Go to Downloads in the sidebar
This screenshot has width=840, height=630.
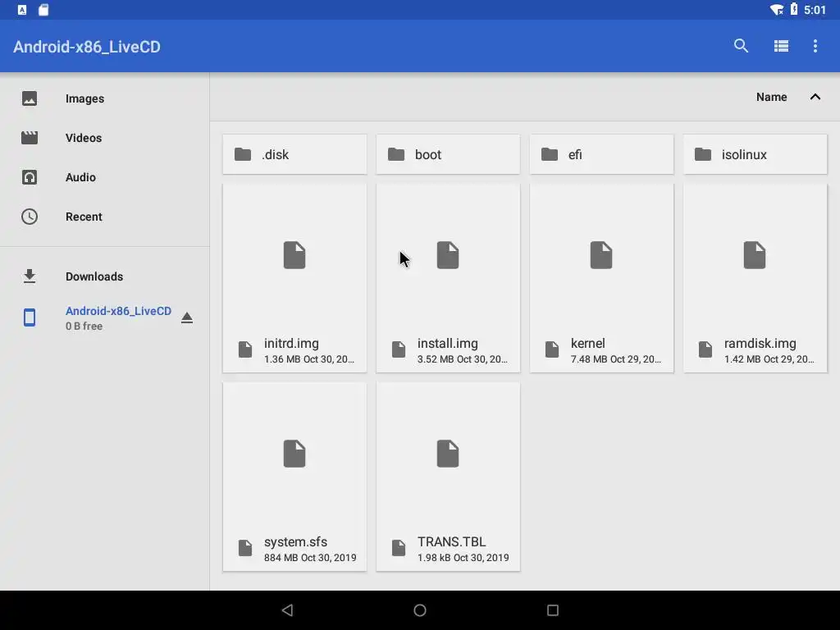click(x=94, y=276)
